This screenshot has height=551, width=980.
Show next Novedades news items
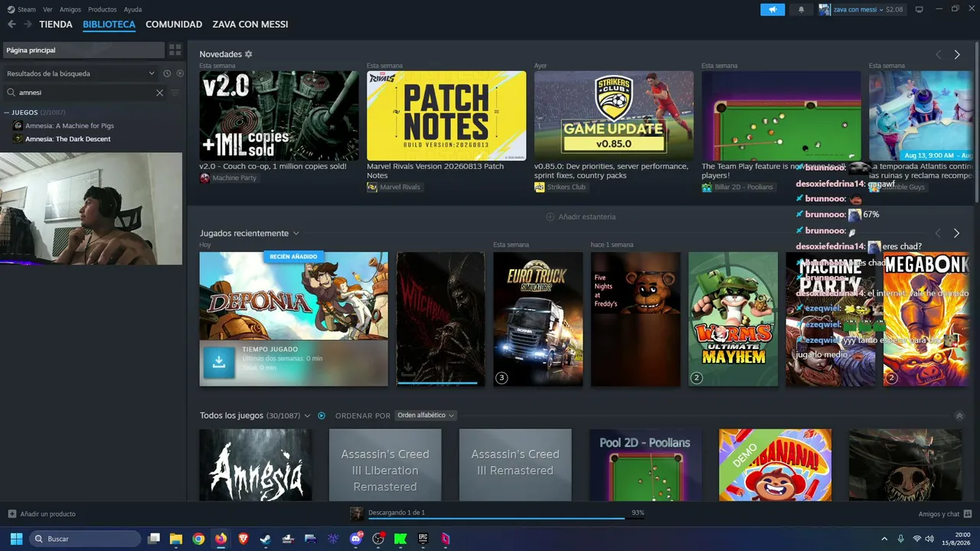(957, 54)
